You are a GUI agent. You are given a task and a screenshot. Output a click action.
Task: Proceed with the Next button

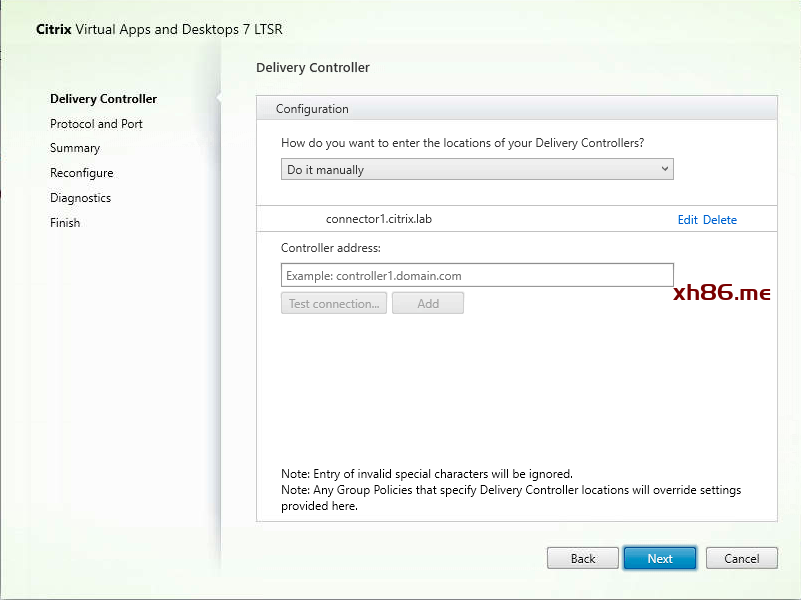point(659,558)
